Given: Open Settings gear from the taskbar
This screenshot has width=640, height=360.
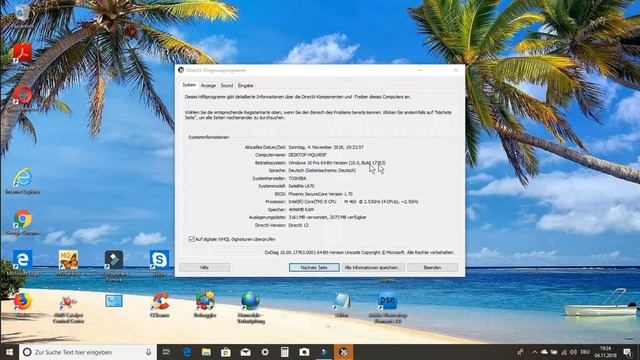Looking at the screenshot, I should (265, 352).
